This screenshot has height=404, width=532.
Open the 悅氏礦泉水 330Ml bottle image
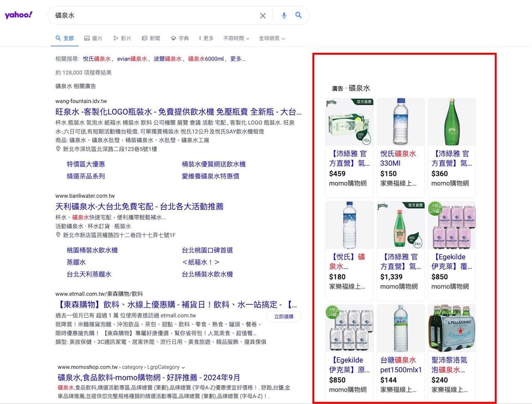click(x=401, y=122)
